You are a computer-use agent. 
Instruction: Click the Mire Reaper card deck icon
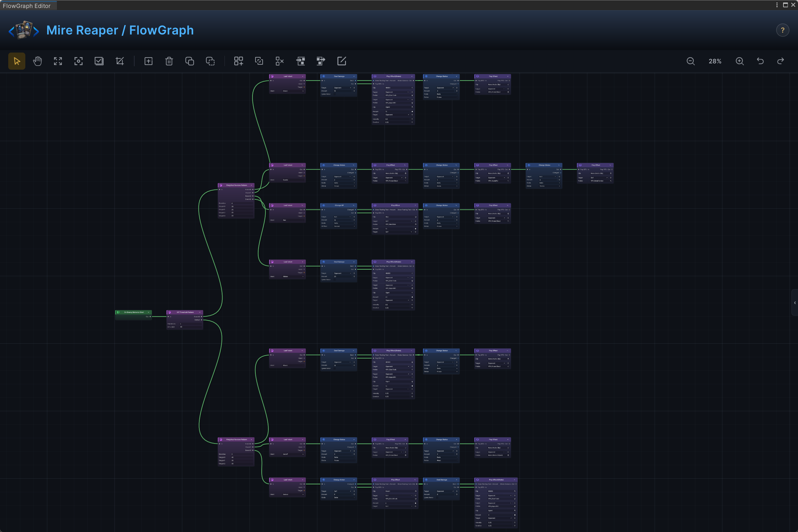click(x=24, y=30)
